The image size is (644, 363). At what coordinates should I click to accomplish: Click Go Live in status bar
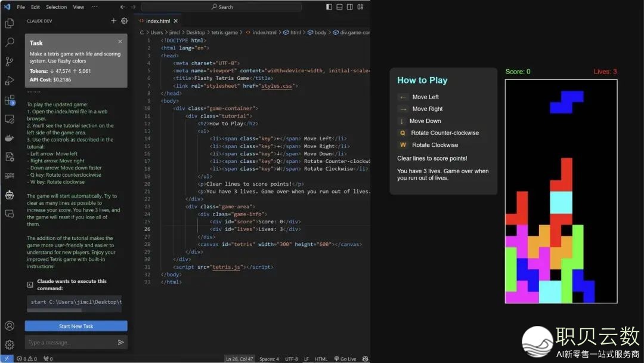(x=345, y=359)
